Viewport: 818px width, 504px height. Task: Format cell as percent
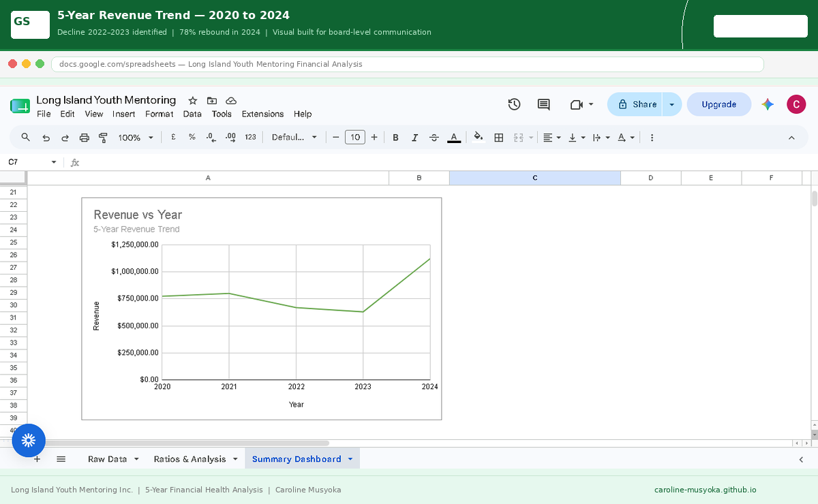pos(192,137)
